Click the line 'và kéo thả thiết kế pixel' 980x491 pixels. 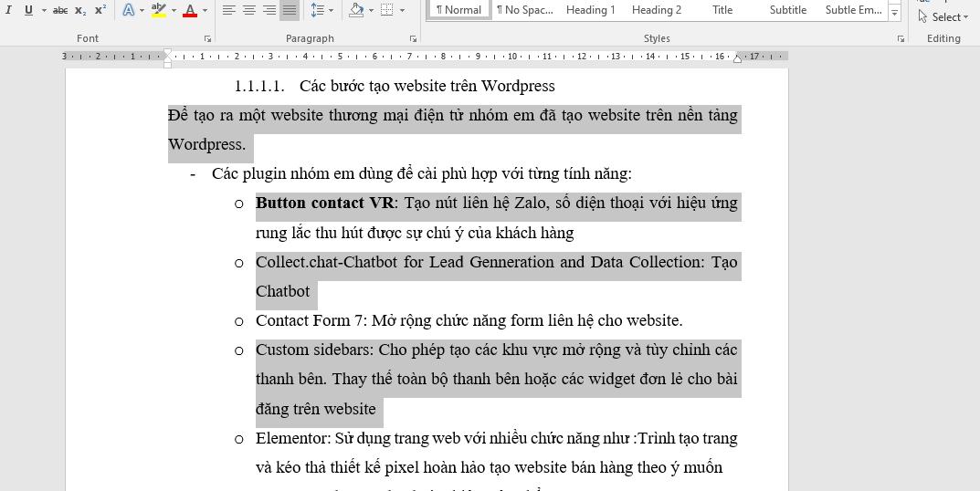(x=489, y=468)
